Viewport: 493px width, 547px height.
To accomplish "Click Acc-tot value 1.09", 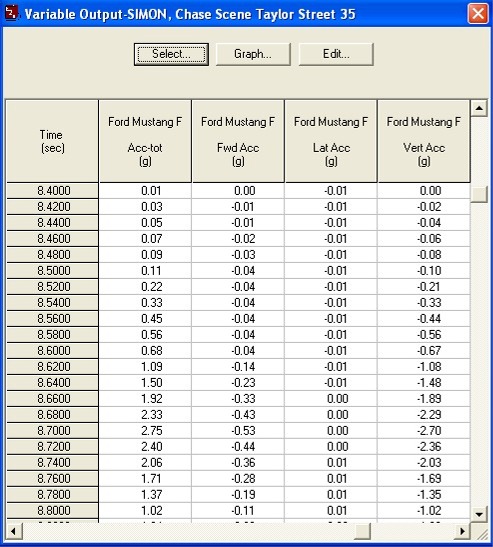I will pos(145,367).
